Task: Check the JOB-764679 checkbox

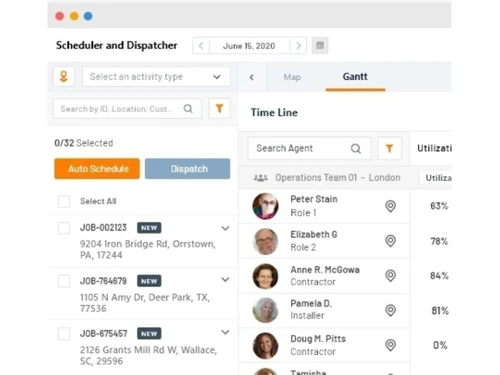Action: point(64,281)
